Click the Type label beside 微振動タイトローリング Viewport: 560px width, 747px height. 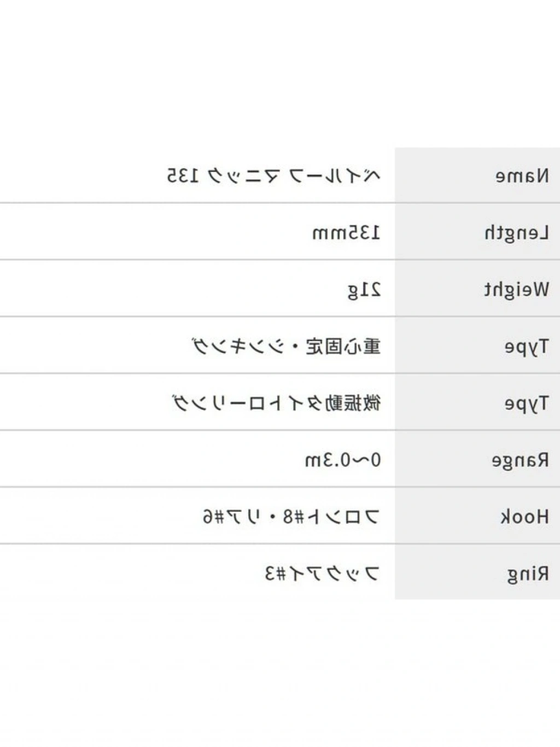526,404
